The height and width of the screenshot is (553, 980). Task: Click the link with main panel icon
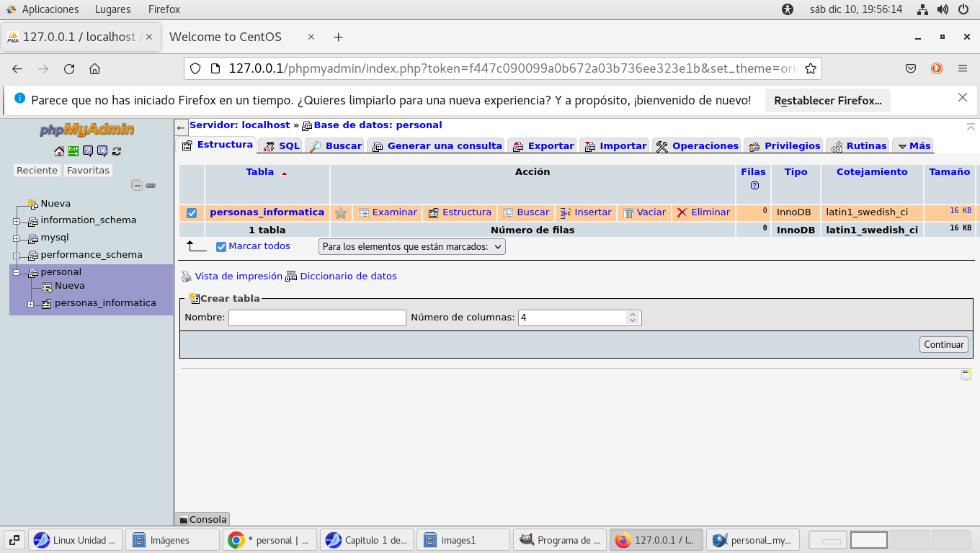151,185
